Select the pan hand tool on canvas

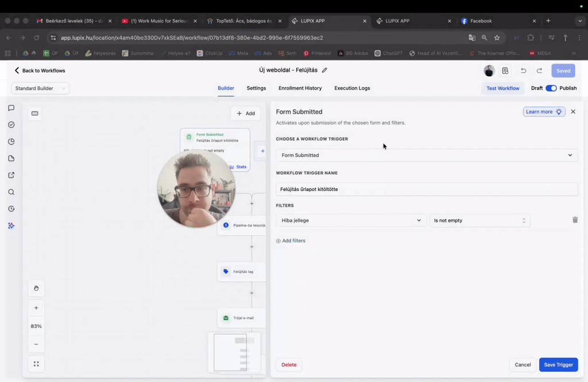[x=36, y=289]
